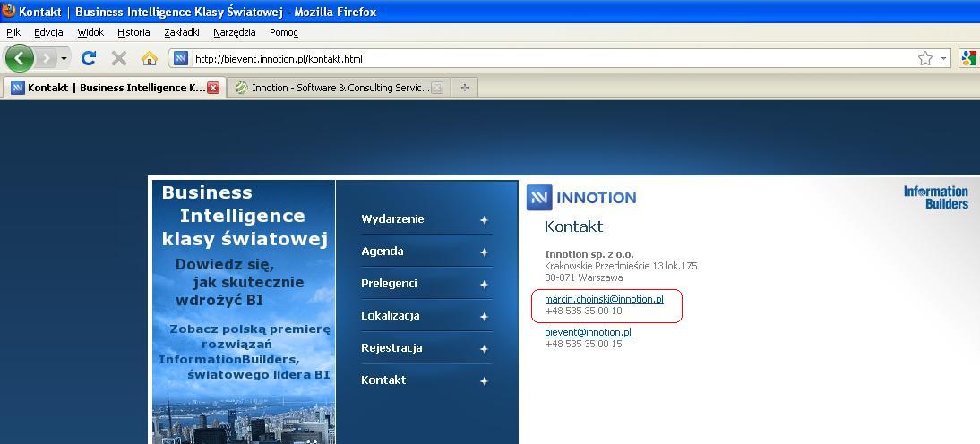The width and height of the screenshot is (980, 444).
Task: Open the Pomoc menu
Action: pos(284,32)
